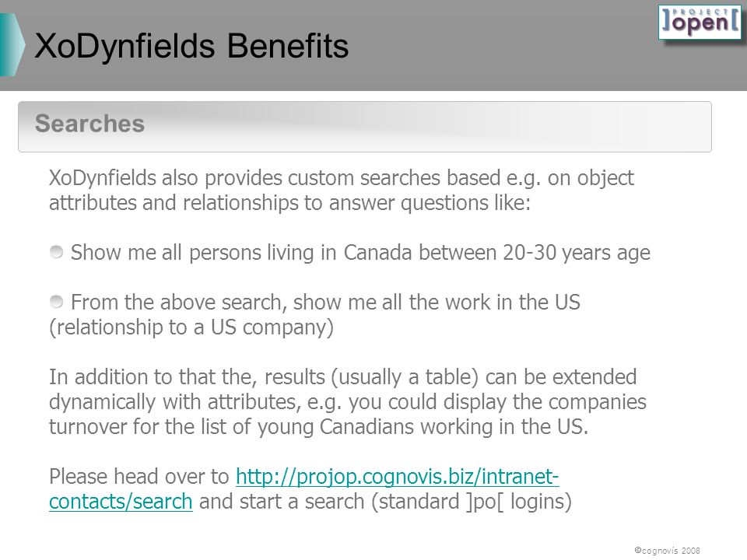Click the '(relationship to a US company)' text
747x560 pixels.
coord(191,327)
